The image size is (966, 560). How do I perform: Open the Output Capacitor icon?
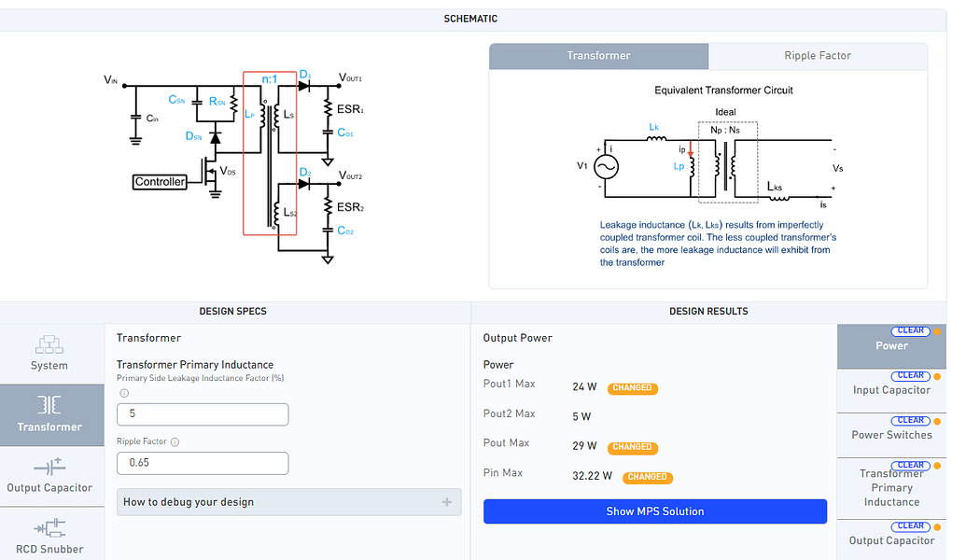[x=49, y=467]
